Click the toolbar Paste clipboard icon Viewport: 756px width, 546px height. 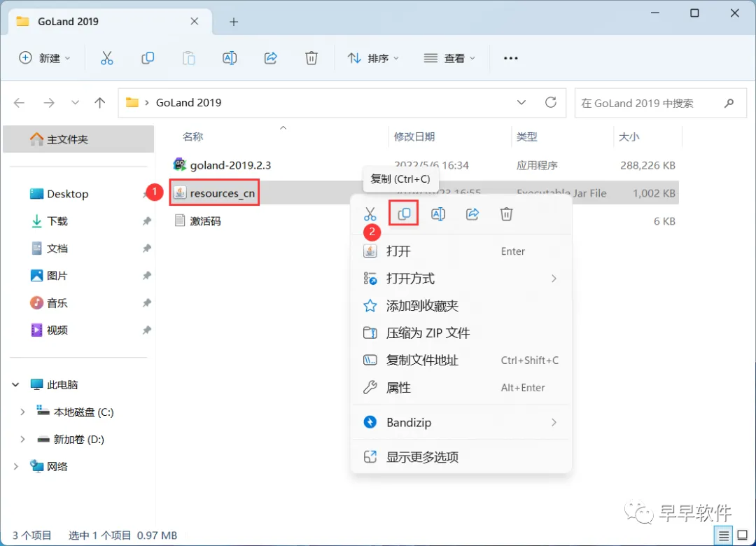click(x=188, y=58)
